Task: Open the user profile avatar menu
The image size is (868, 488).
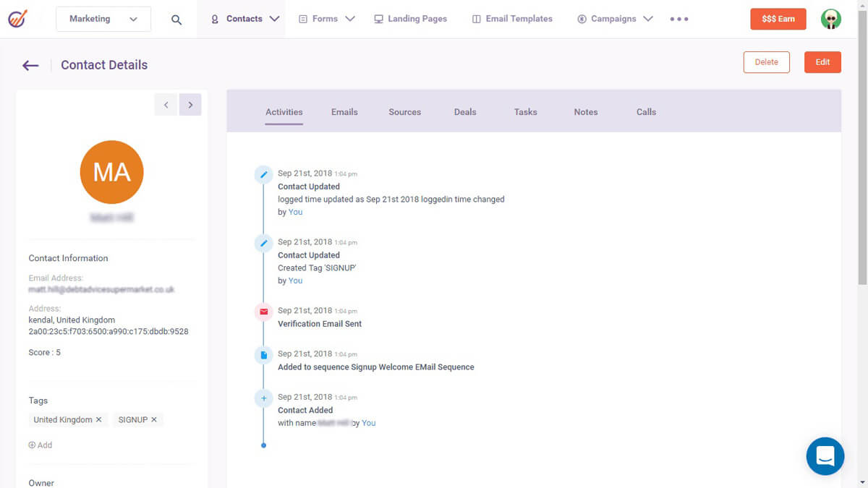Action: [x=831, y=20]
